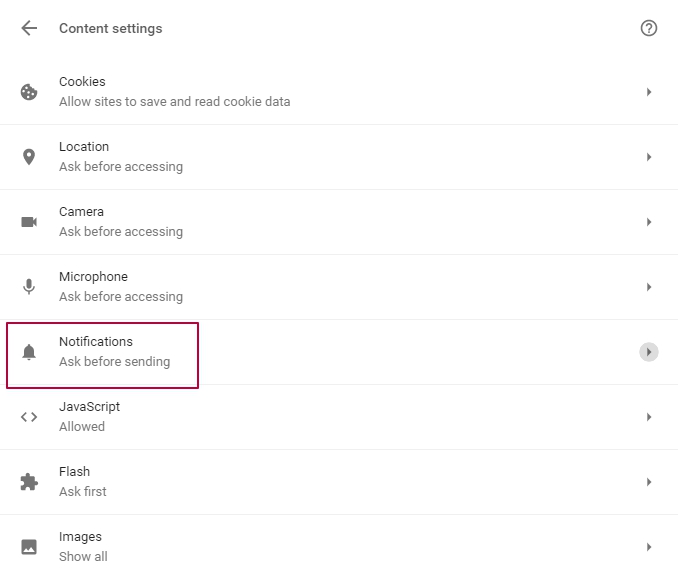Click the JavaScript code brackets icon
Image resolution: width=678 pixels, height=576 pixels.
click(x=29, y=417)
